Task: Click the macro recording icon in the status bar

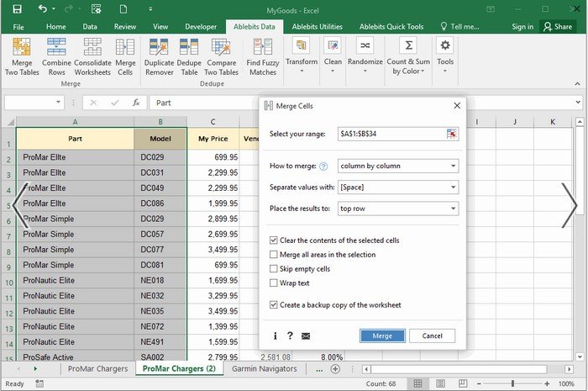Action: pyautogui.click(x=39, y=383)
